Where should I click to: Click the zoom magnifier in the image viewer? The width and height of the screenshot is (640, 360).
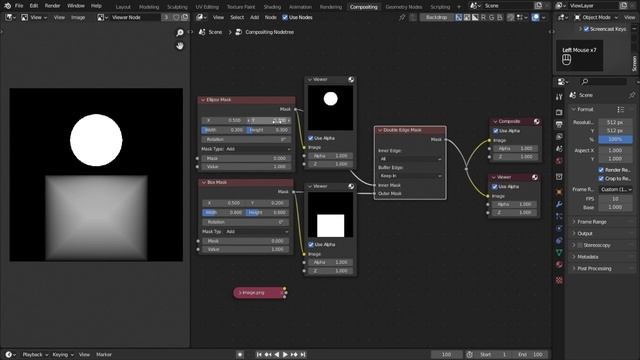[180, 33]
